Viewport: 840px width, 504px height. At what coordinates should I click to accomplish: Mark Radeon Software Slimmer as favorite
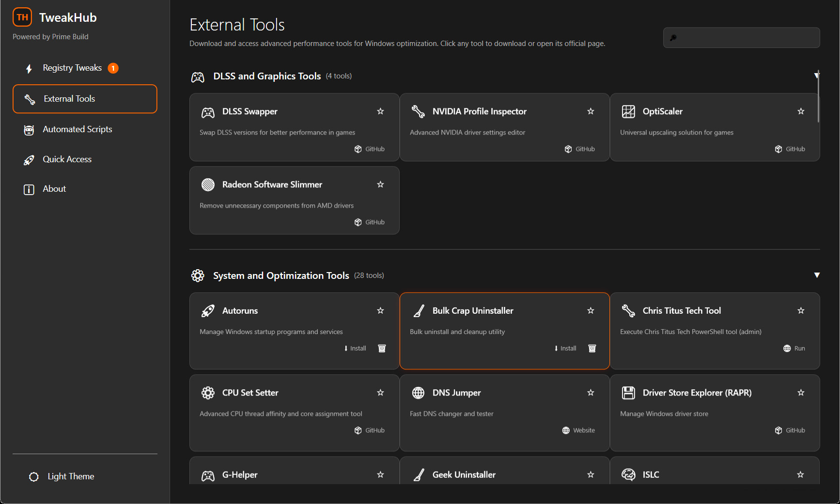coord(380,184)
